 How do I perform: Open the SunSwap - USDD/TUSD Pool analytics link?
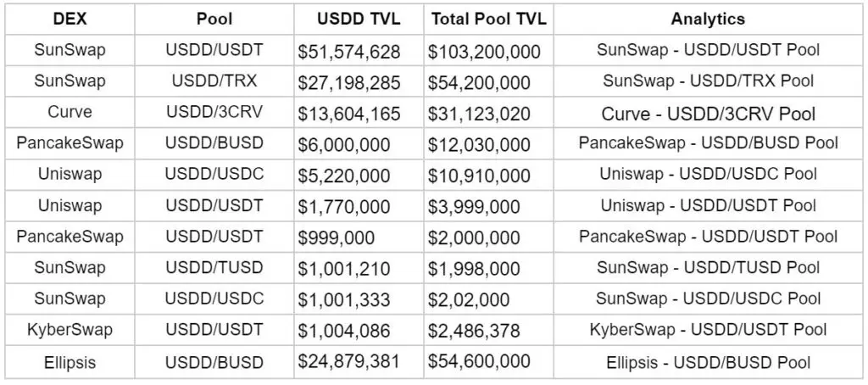[x=708, y=268]
